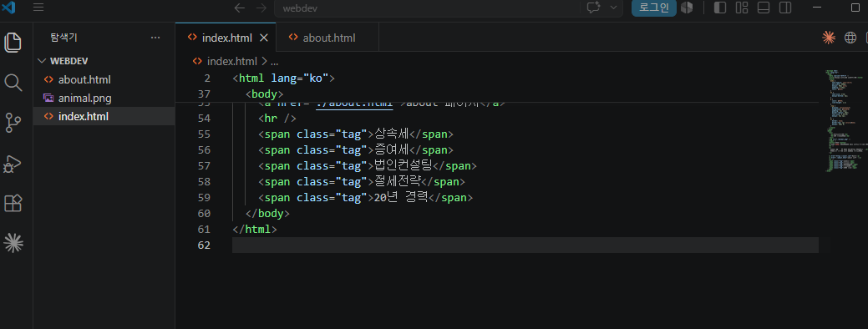Go forward with the right arrow
The width and height of the screenshot is (868, 329).
click(261, 8)
